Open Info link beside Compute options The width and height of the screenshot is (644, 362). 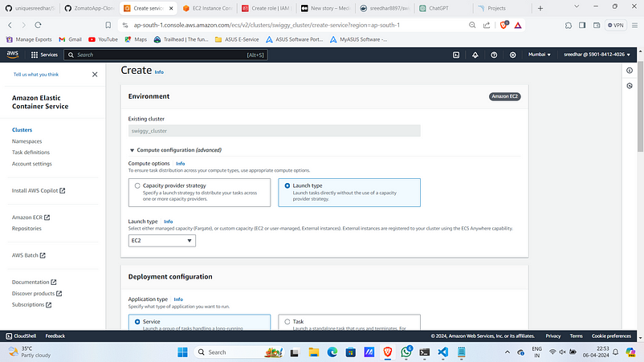click(x=181, y=164)
